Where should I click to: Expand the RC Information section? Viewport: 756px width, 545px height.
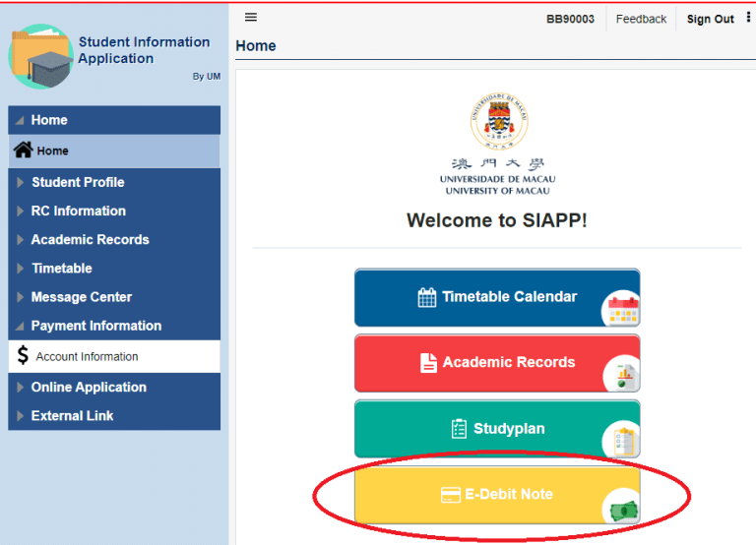pos(78,211)
